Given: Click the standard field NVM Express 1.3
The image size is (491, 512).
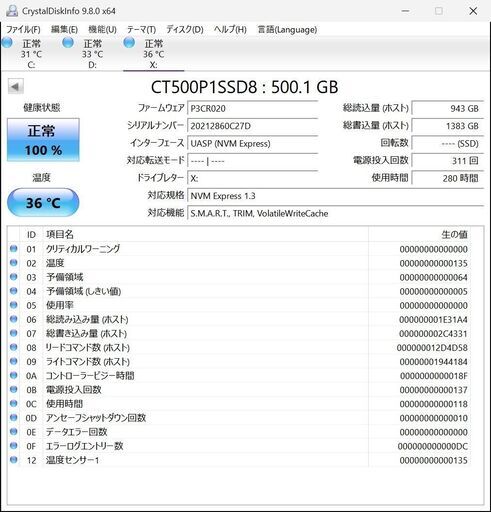Looking at the screenshot, I should [x=335, y=196].
